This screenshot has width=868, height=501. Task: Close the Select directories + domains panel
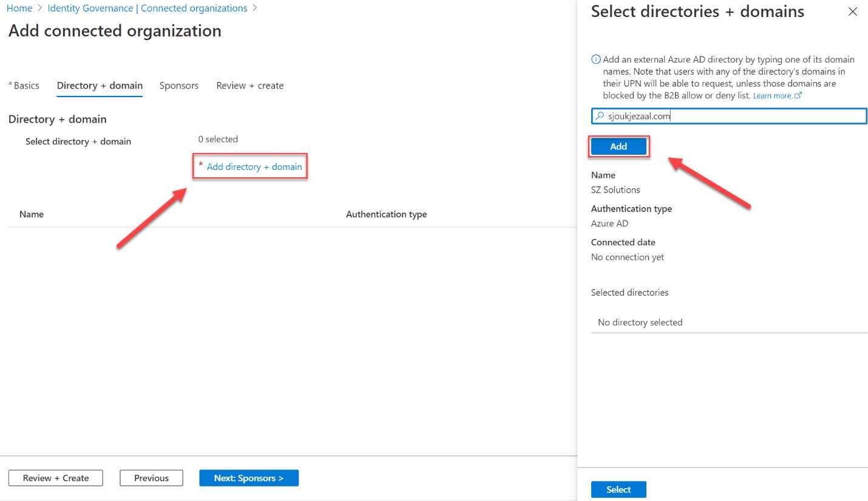click(x=852, y=12)
